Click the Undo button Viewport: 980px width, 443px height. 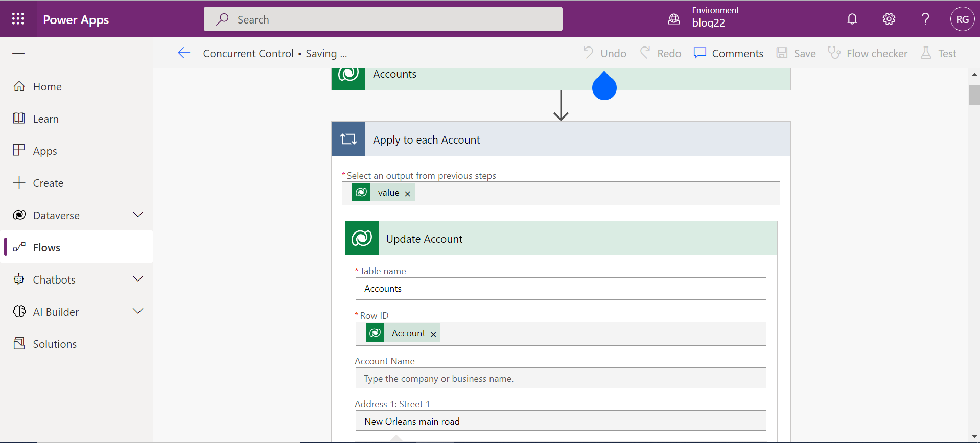click(x=604, y=53)
